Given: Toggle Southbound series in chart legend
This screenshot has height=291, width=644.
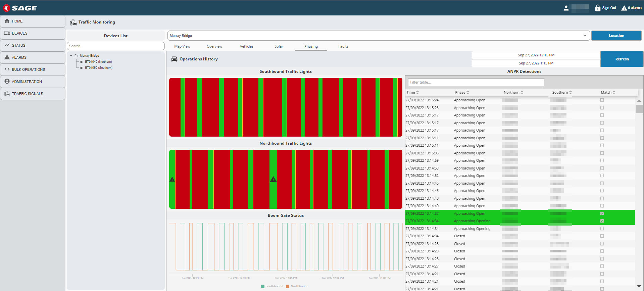Looking at the screenshot, I should coord(272,286).
